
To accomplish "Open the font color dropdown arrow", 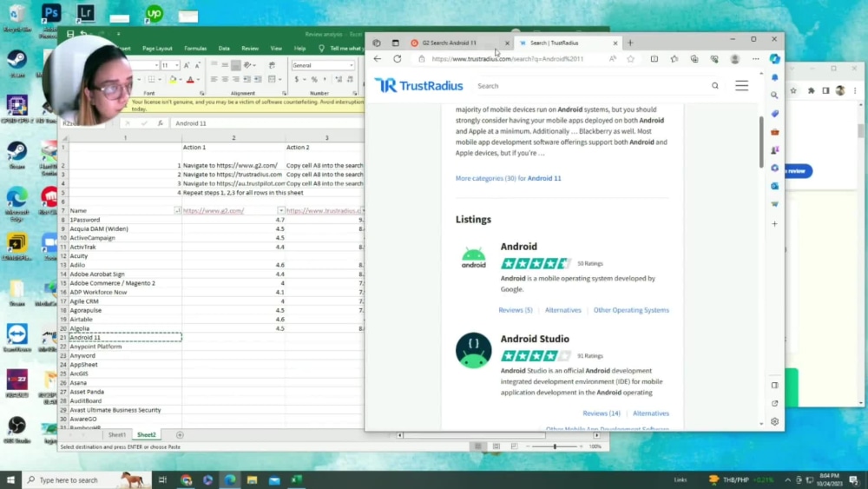I will [198, 80].
